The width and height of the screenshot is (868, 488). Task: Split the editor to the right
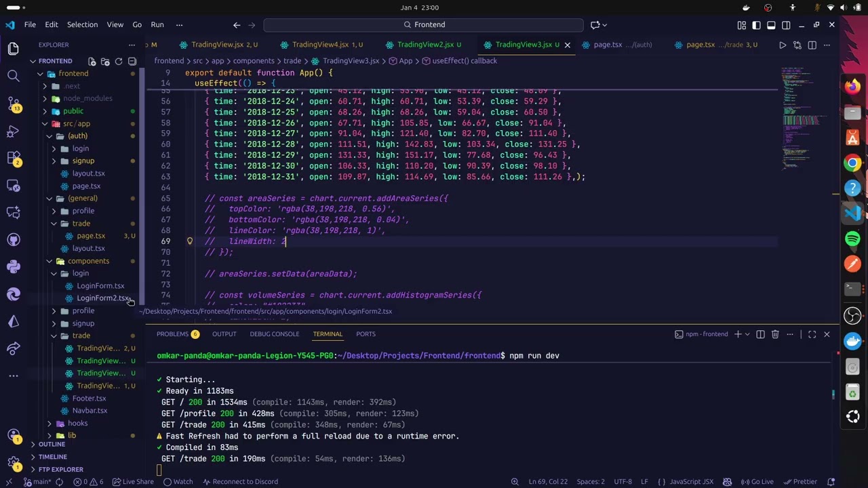[812, 45]
